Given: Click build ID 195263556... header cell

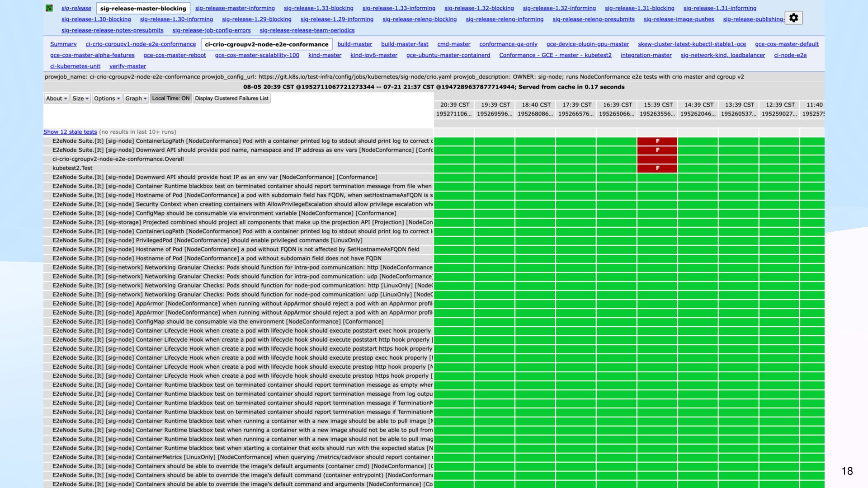Looking at the screenshot, I should [x=658, y=114].
